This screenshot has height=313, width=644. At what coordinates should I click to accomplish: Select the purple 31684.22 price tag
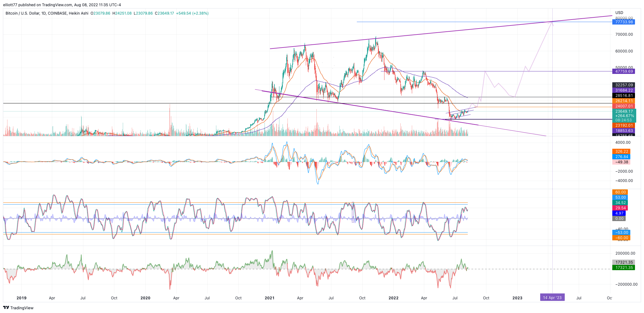(x=623, y=90)
